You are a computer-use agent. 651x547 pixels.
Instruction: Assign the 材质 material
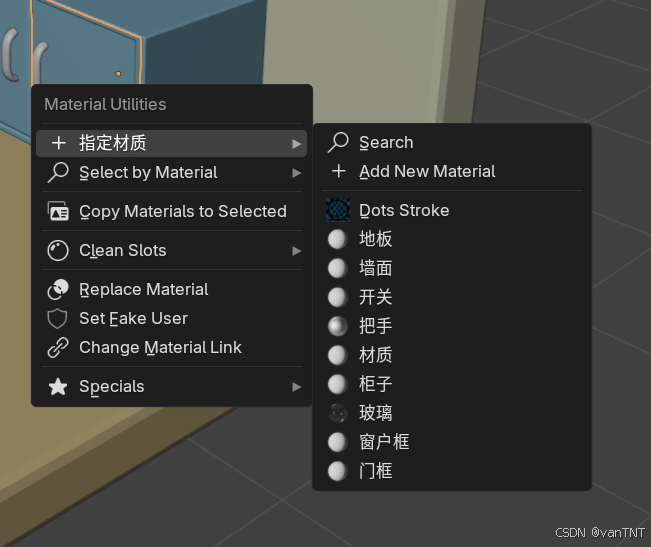coord(452,356)
